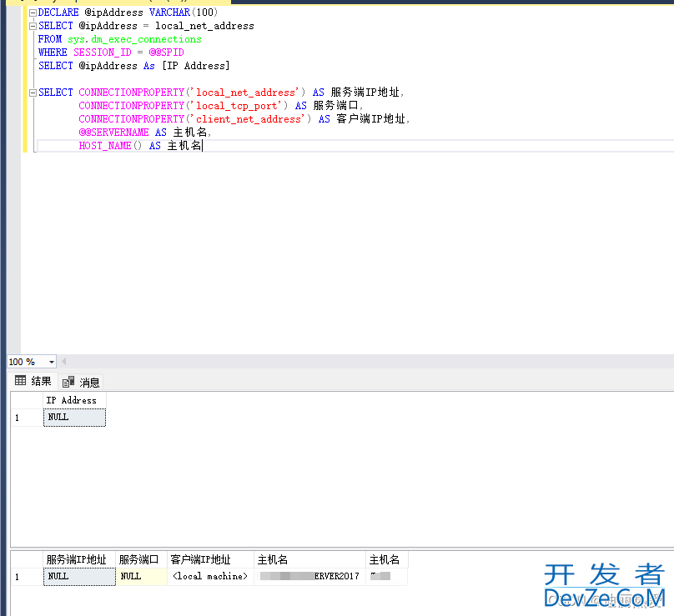The height and width of the screenshot is (616, 674).
Task: Click the @@SPID keyword in WHERE line
Action: 166,53
